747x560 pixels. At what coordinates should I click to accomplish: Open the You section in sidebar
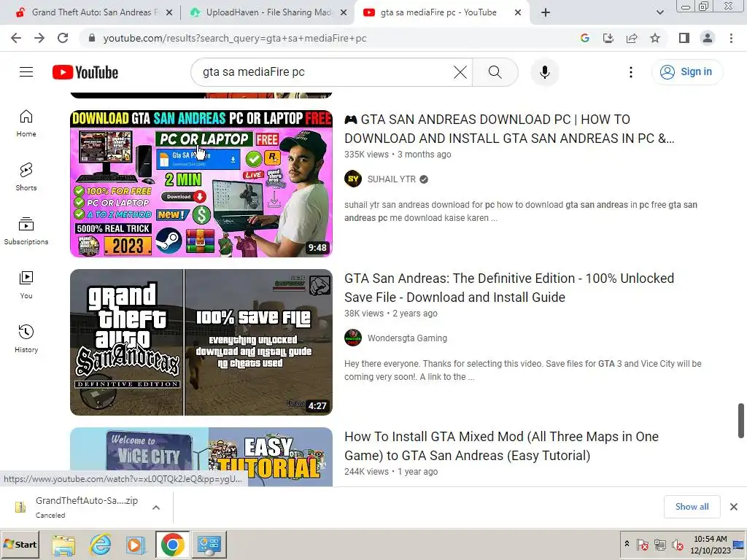(26, 285)
